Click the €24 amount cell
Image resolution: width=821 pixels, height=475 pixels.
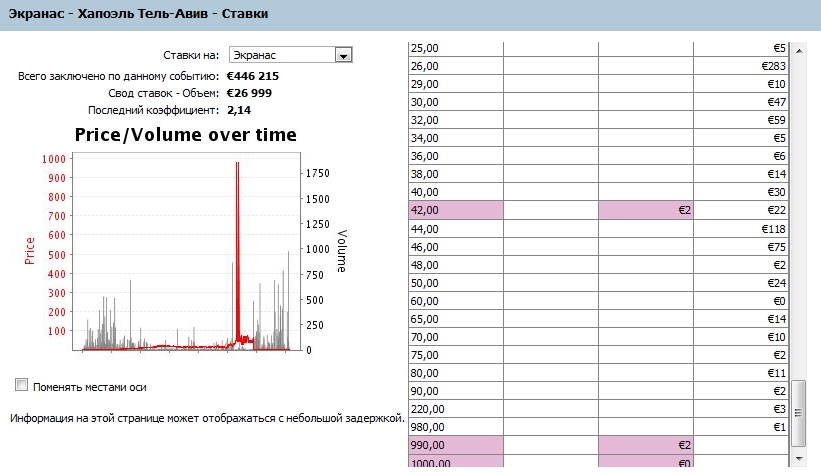point(740,283)
